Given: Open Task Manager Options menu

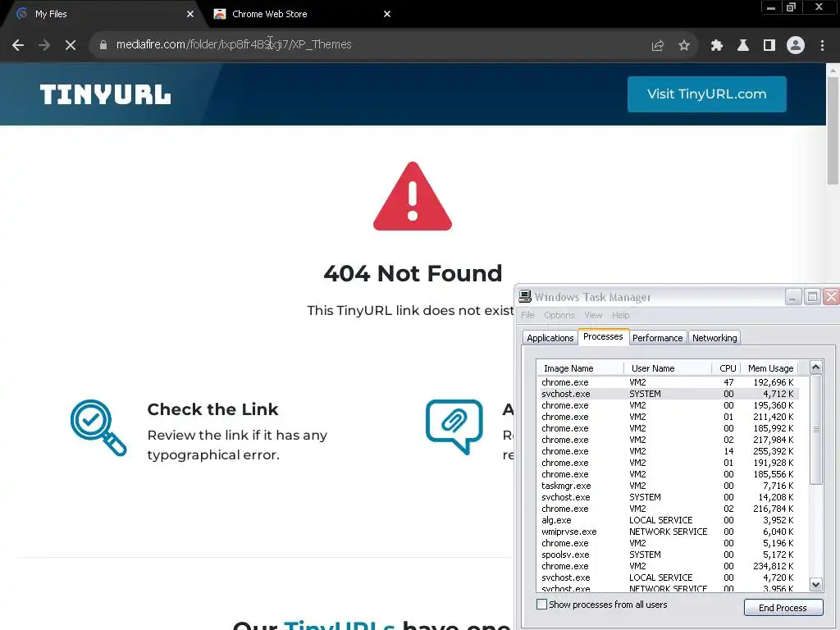Looking at the screenshot, I should point(559,315).
